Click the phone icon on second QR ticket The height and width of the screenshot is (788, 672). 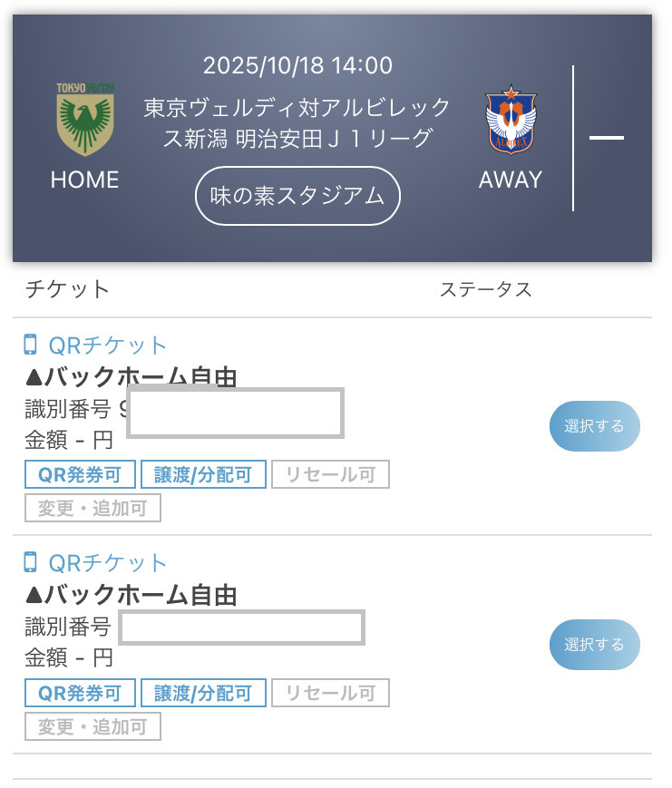(31, 562)
